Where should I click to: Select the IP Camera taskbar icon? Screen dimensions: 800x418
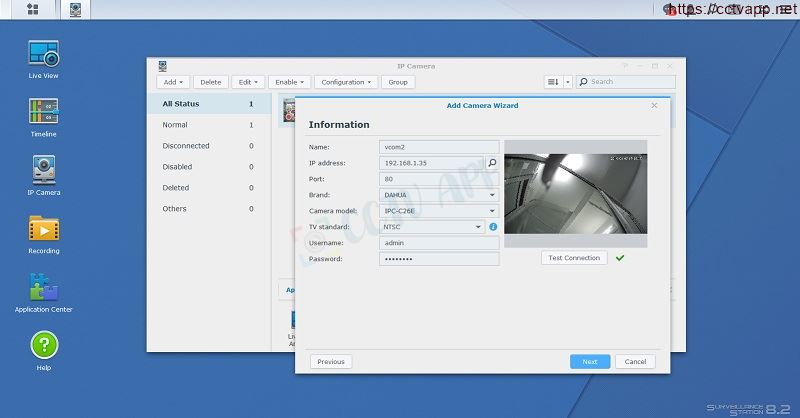point(76,9)
